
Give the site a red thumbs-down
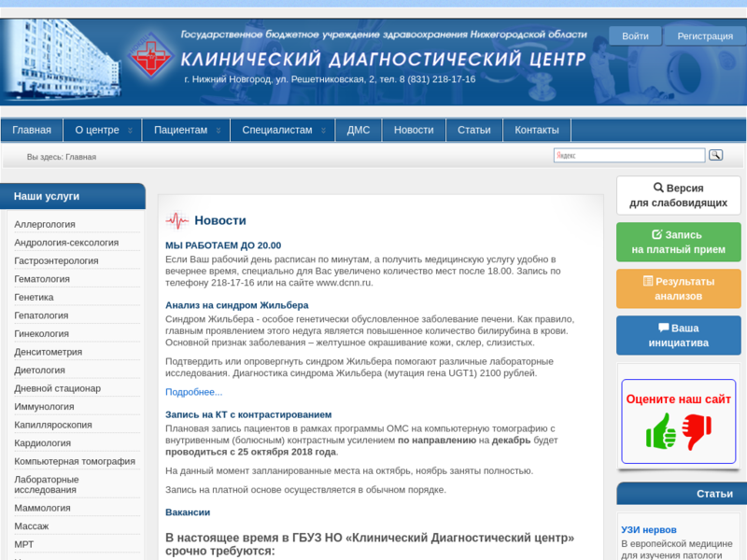click(x=697, y=431)
